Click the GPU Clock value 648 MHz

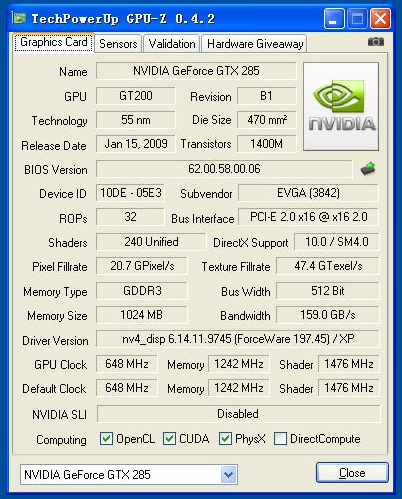pos(127,364)
